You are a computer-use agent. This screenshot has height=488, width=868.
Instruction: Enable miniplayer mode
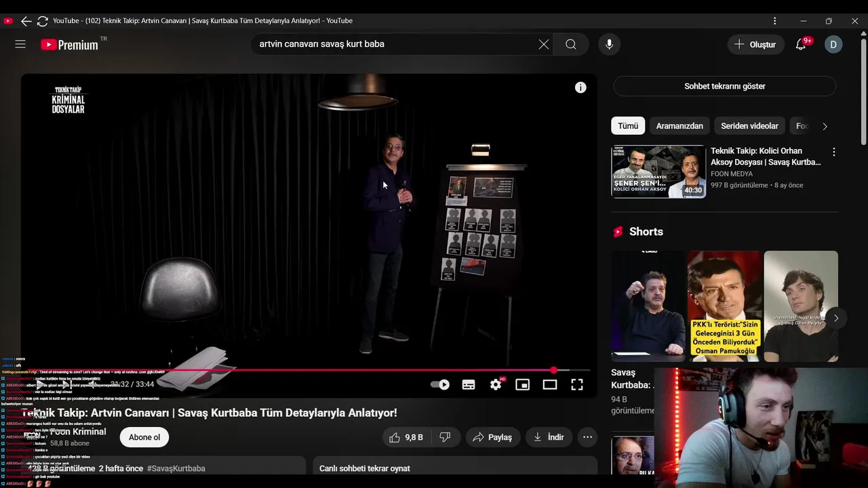(523, 384)
